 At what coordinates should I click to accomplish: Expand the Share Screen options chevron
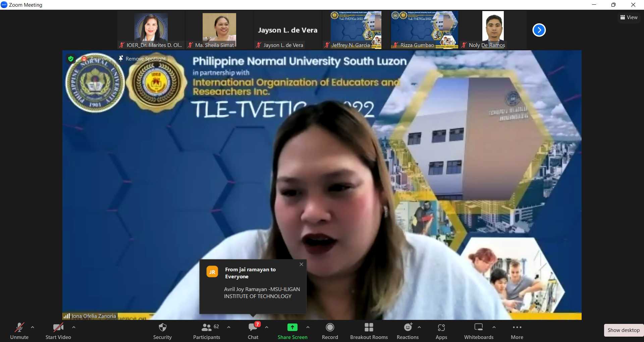[308, 328]
